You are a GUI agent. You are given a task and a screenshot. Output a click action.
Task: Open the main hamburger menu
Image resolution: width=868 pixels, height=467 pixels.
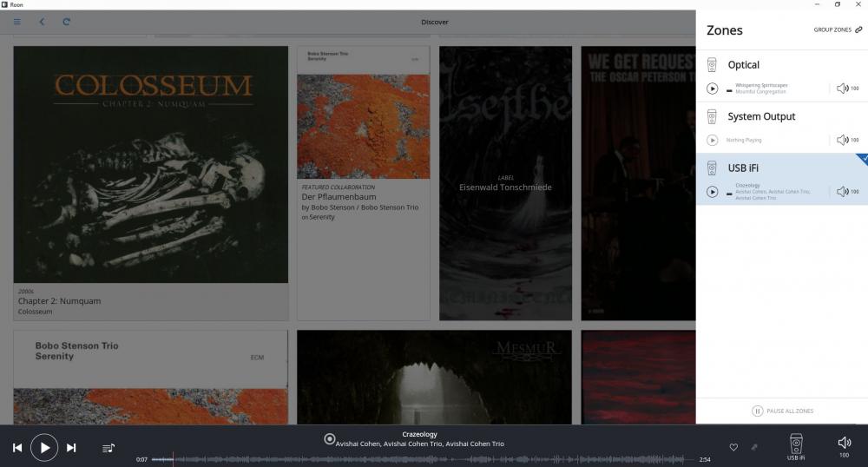17,22
